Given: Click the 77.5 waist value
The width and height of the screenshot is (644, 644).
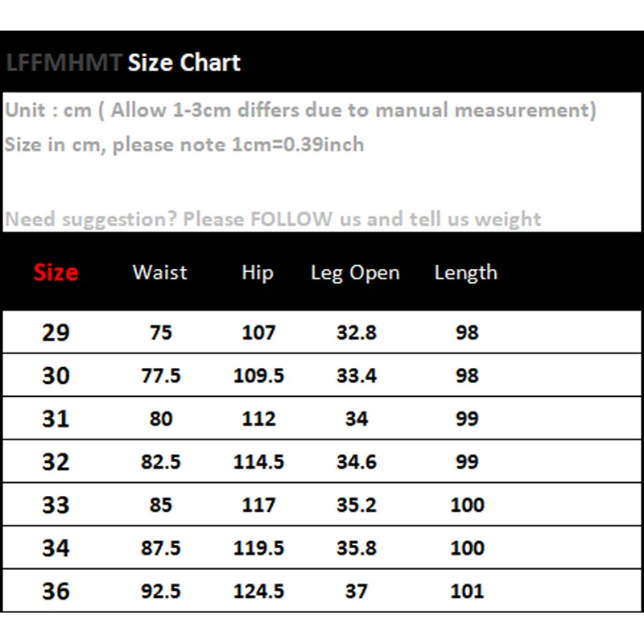Looking at the screenshot, I should point(161,376).
